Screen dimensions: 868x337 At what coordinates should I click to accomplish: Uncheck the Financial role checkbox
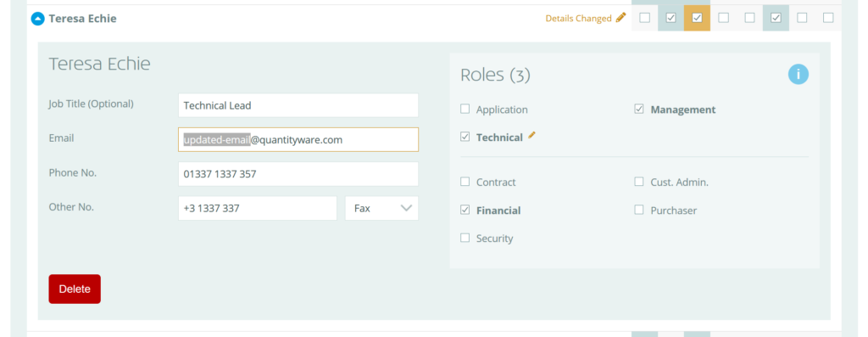(x=465, y=210)
